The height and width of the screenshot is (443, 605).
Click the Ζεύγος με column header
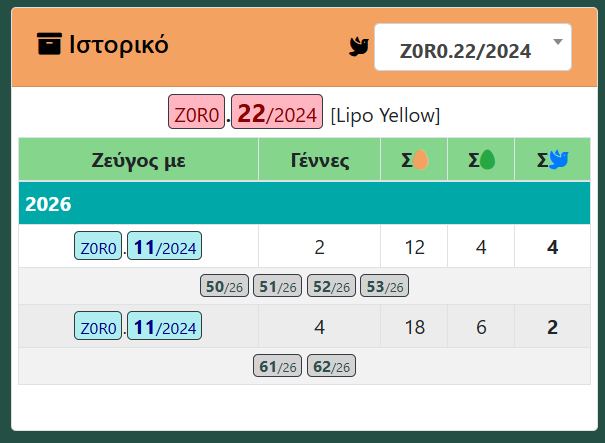[139, 159]
